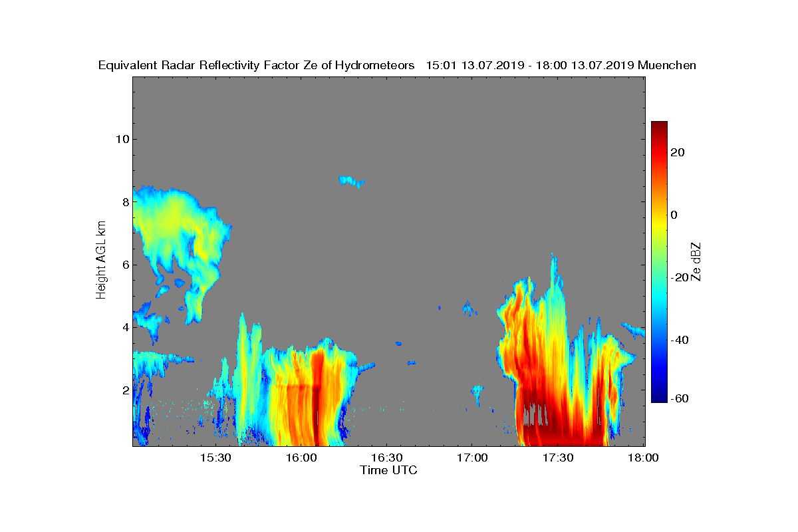Image resolution: width=798 pixels, height=532 pixels.
Task: Click the colorbar value 20
Action: pos(678,152)
